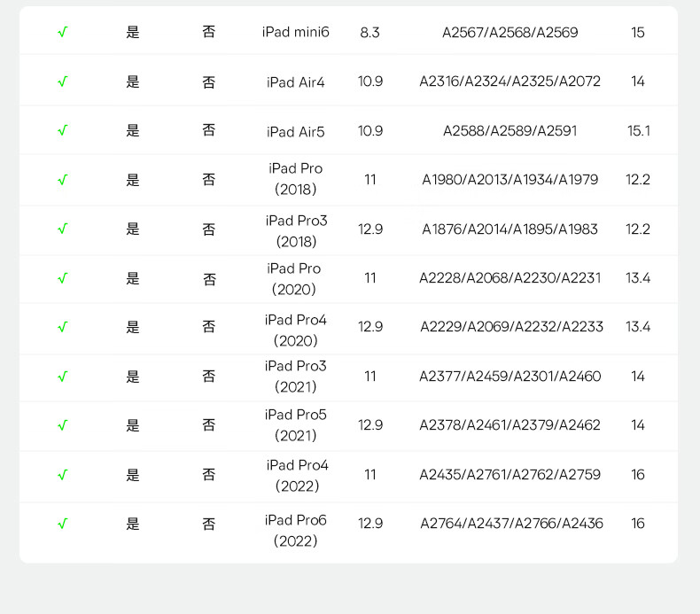Click the green checkmark in the iPad mini6 row

tap(62, 33)
